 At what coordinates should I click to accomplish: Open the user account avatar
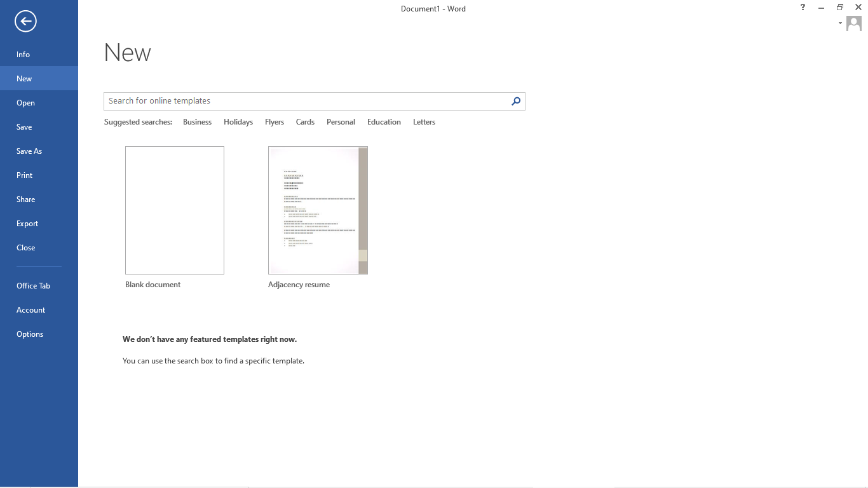coord(853,23)
